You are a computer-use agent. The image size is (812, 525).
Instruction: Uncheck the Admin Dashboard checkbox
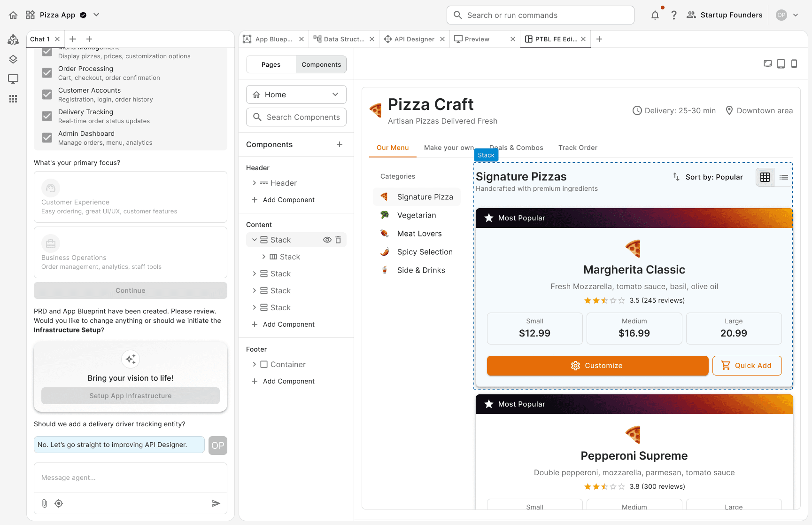point(47,138)
